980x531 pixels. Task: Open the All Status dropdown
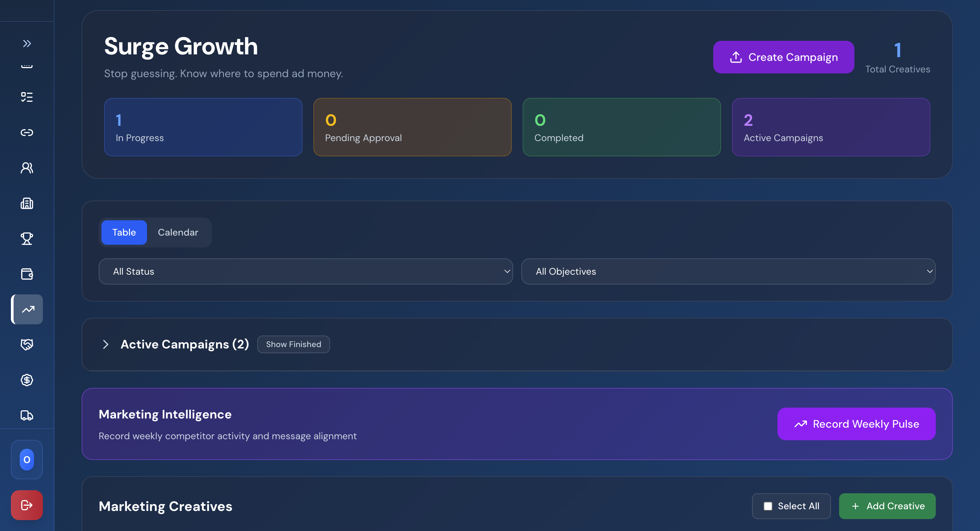[306, 271]
